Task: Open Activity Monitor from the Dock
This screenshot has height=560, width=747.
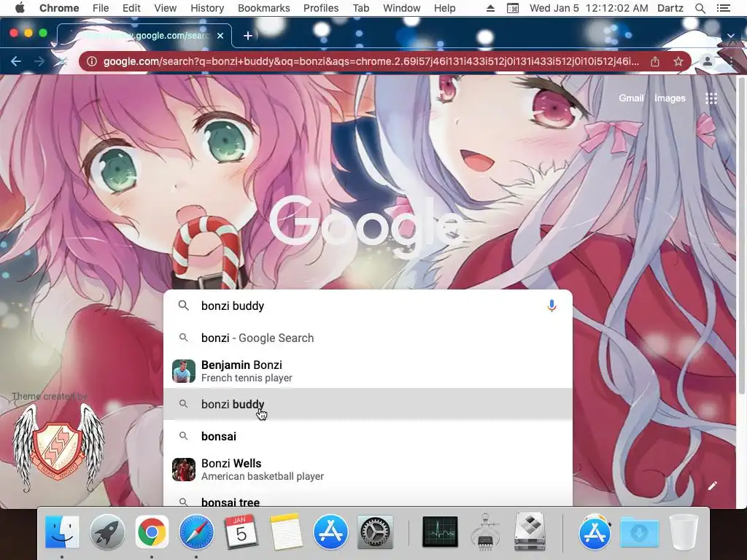Action: pos(440,532)
